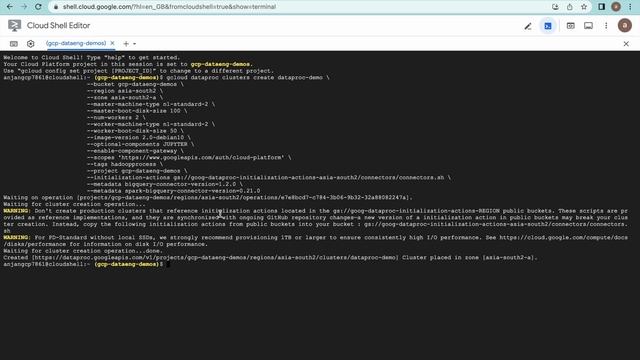This screenshot has height=360, width=640.
Task: Toggle the terminal panel button
Action: (x=548, y=26)
